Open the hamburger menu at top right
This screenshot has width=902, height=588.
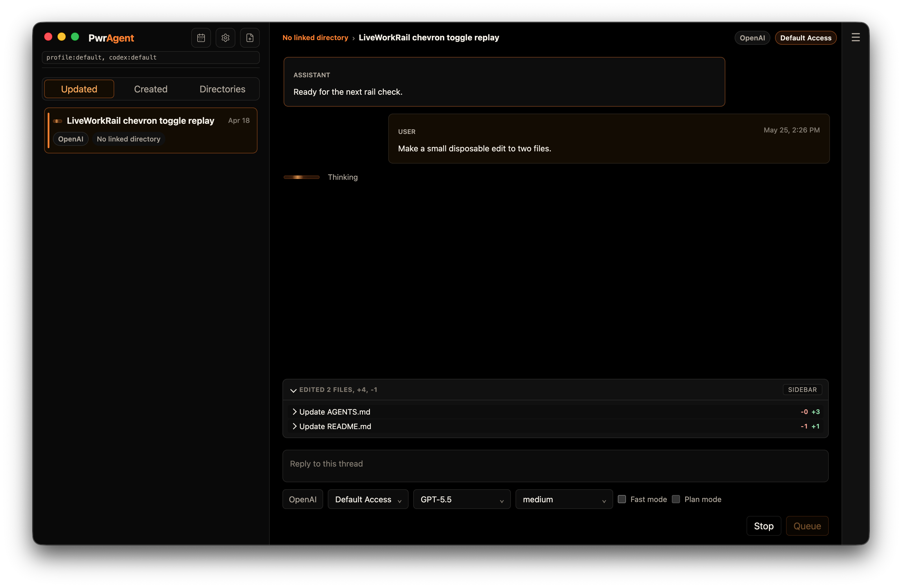[856, 37]
